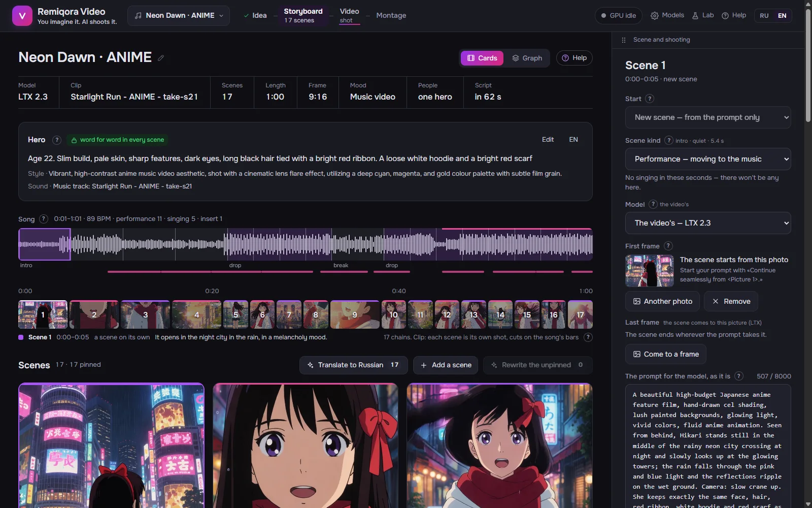Open the First frame help icon
The height and width of the screenshot is (508, 812).
[x=668, y=246]
